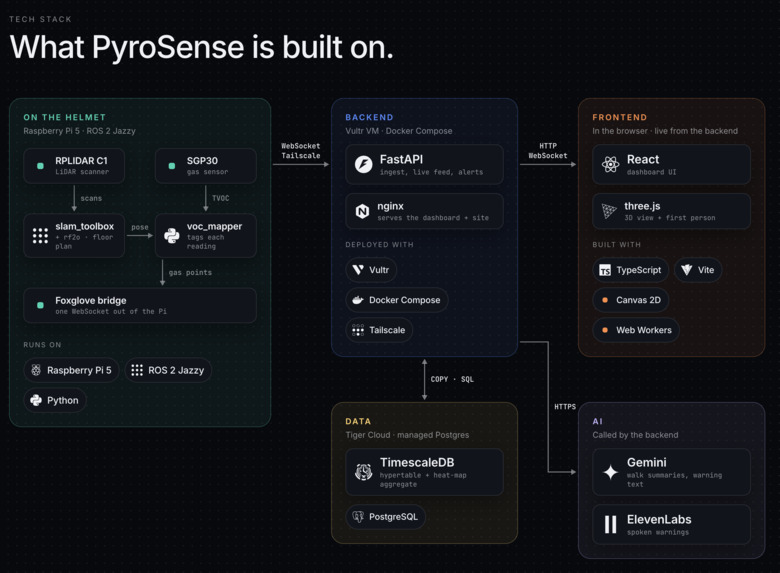Click the Python logo in Runs On chips
The image size is (780, 573).
[x=36, y=400]
